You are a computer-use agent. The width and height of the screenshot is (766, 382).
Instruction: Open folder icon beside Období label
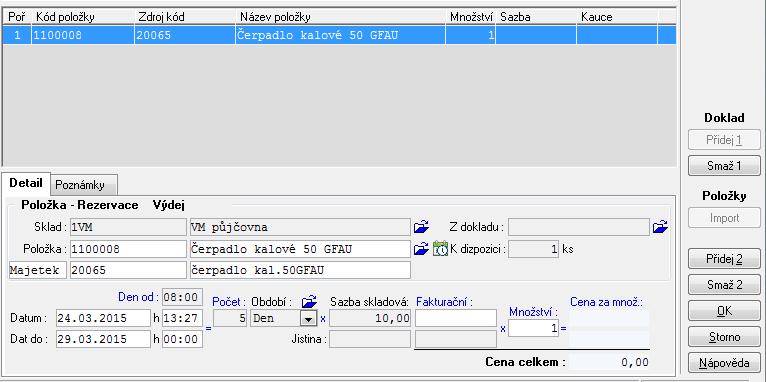coord(309,301)
